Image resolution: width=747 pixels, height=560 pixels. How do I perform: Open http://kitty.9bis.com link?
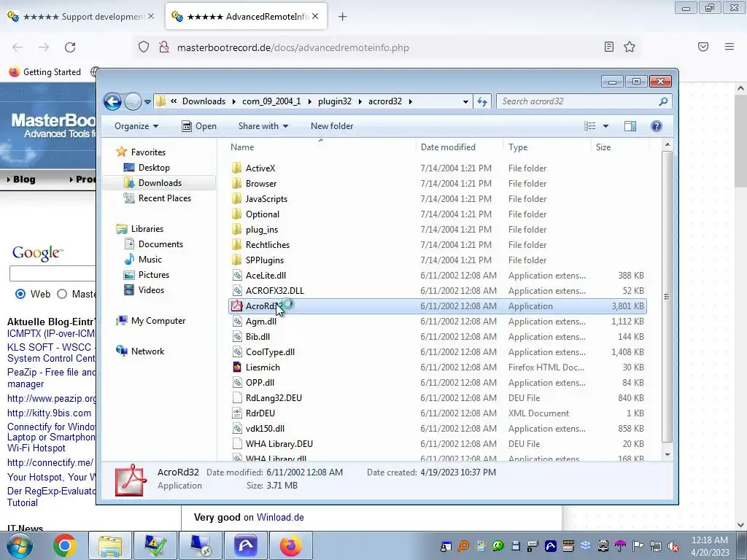coord(49,413)
